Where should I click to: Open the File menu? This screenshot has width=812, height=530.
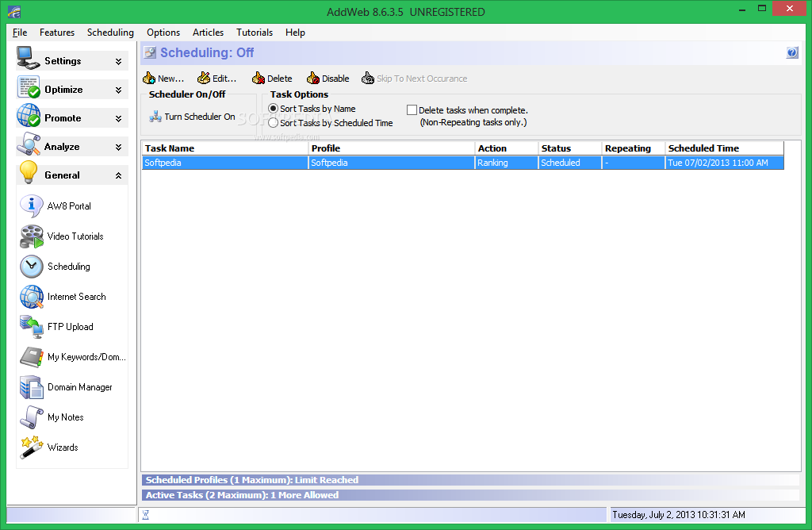[20, 32]
